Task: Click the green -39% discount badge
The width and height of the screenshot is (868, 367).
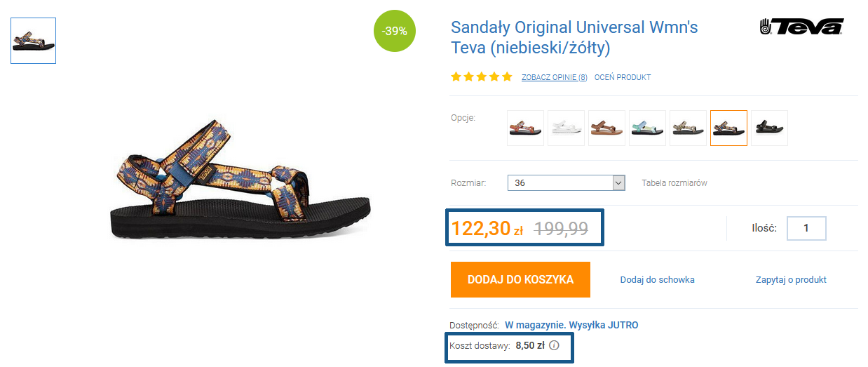Action: pos(395,32)
